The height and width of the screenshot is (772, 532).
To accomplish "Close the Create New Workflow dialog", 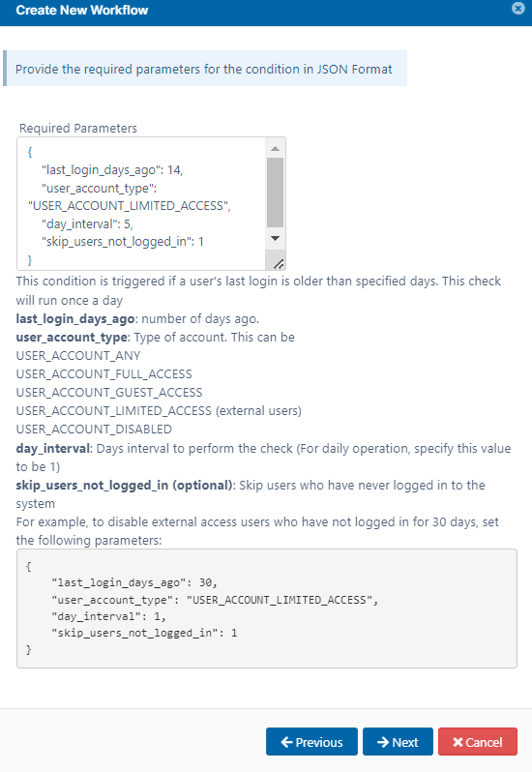I will coord(517,9).
